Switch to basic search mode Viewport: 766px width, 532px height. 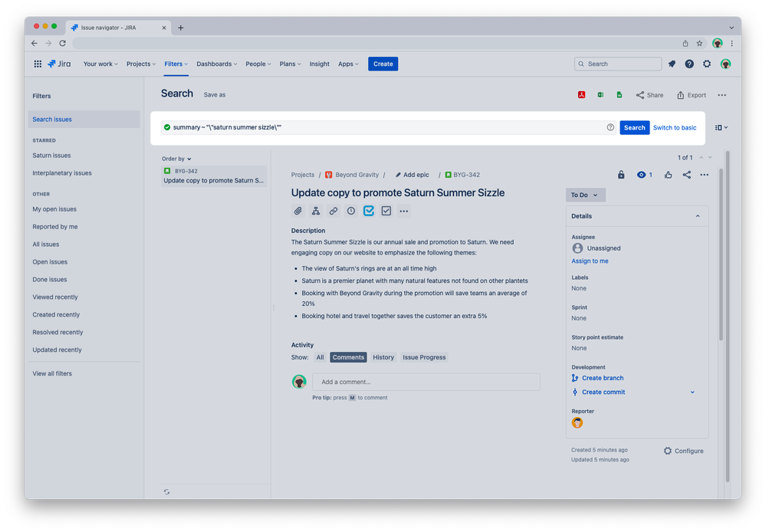[675, 127]
